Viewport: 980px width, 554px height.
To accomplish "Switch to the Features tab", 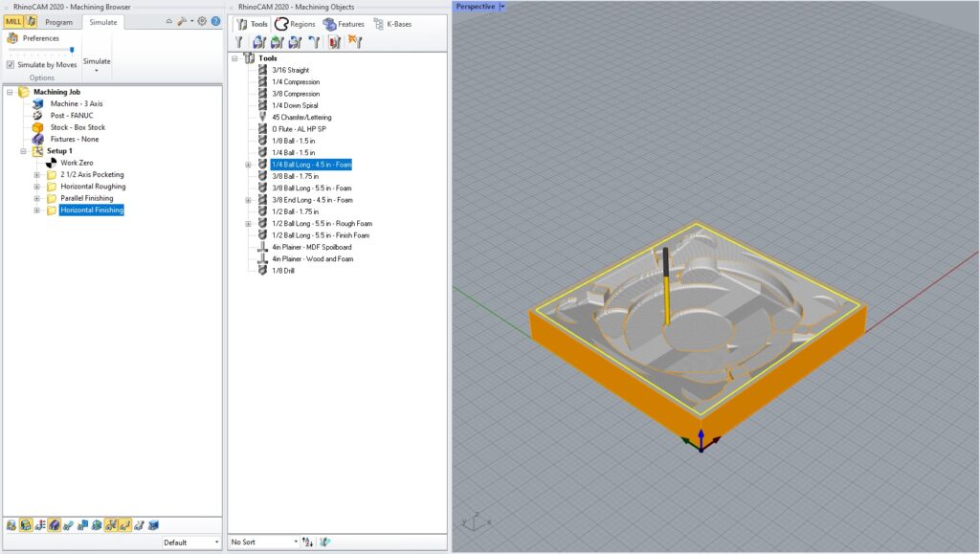I will click(344, 24).
